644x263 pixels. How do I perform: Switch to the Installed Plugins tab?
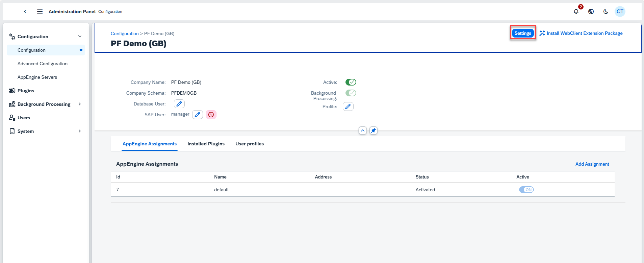coord(206,144)
